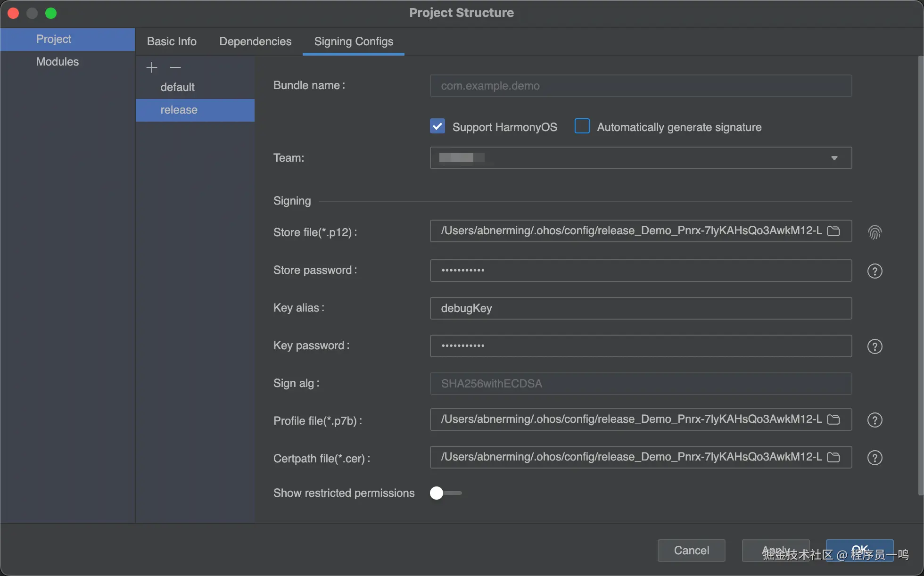
Task: Switch to Basic Info tab
Action: [172, 41]
